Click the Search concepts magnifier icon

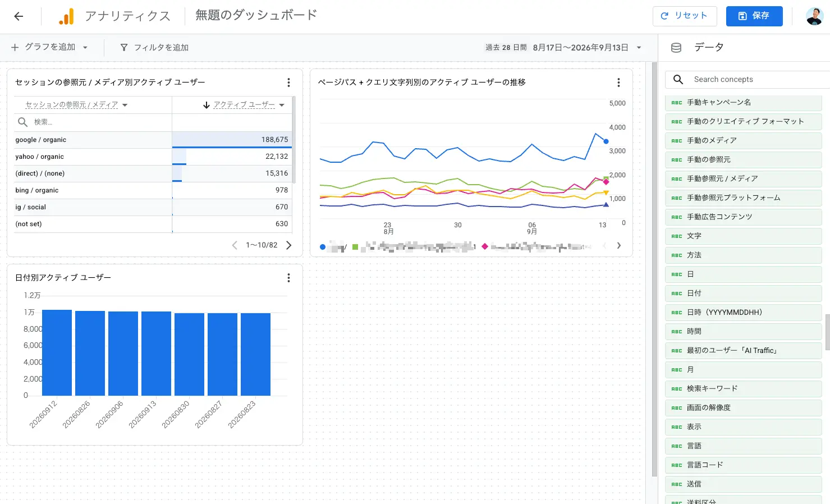(678, 80)
